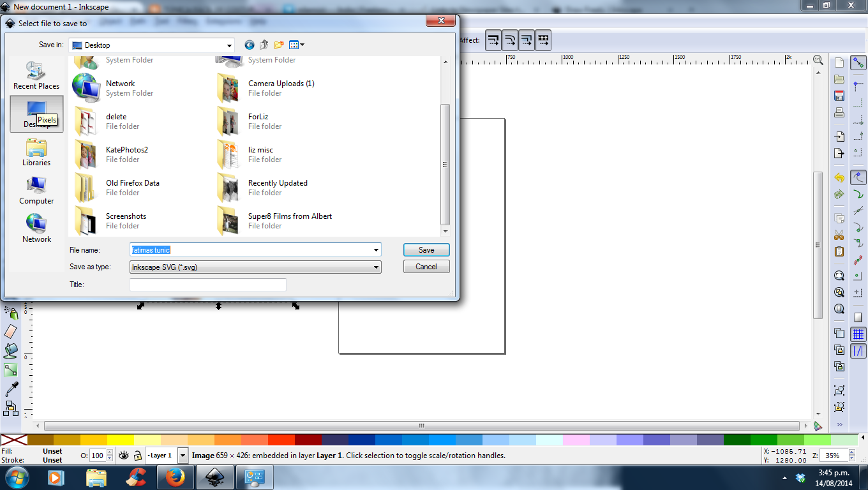Viewport: 868px width, 490px height.
Task: Toggle current layer visibility eye icon
Action: [x=124, y=456]
